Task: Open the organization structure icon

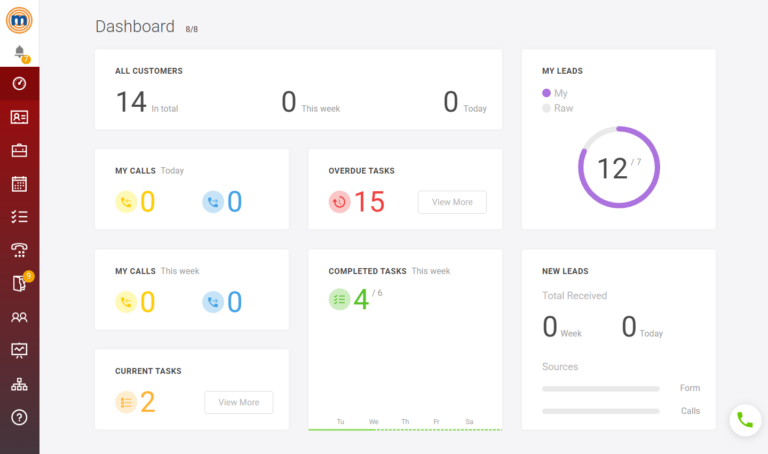Action: tap(19, 384)
